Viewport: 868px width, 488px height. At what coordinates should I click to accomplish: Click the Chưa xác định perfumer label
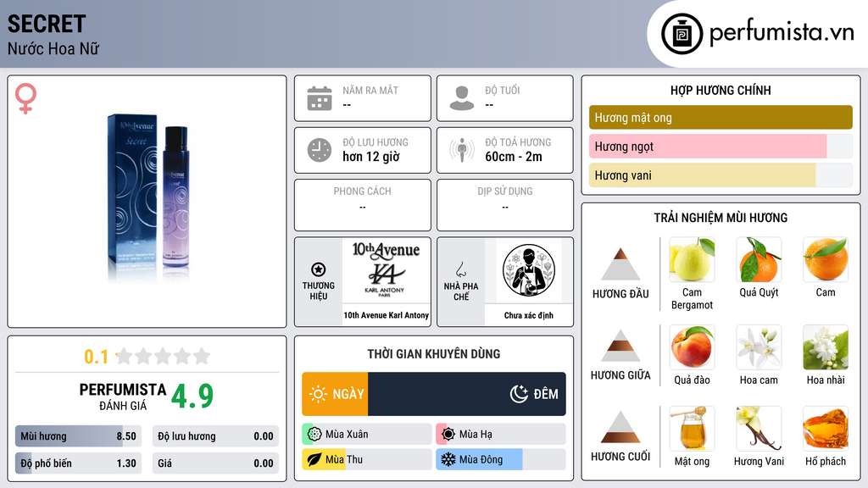[529, 315]
